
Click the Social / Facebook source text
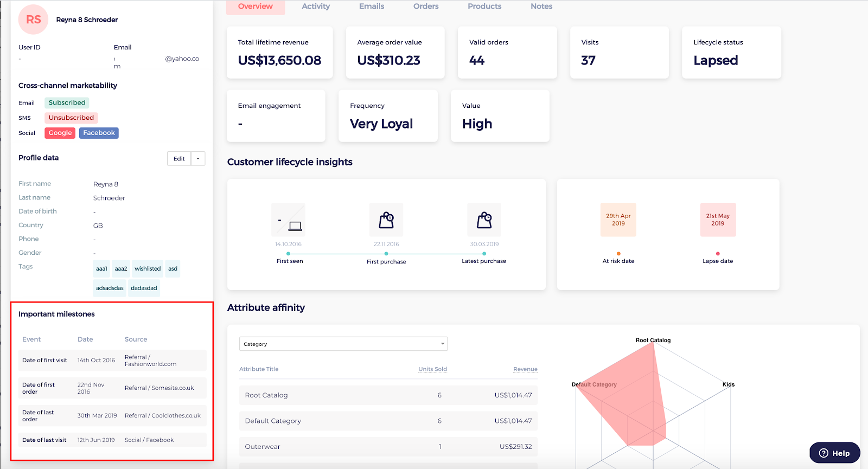pos(149,440)
